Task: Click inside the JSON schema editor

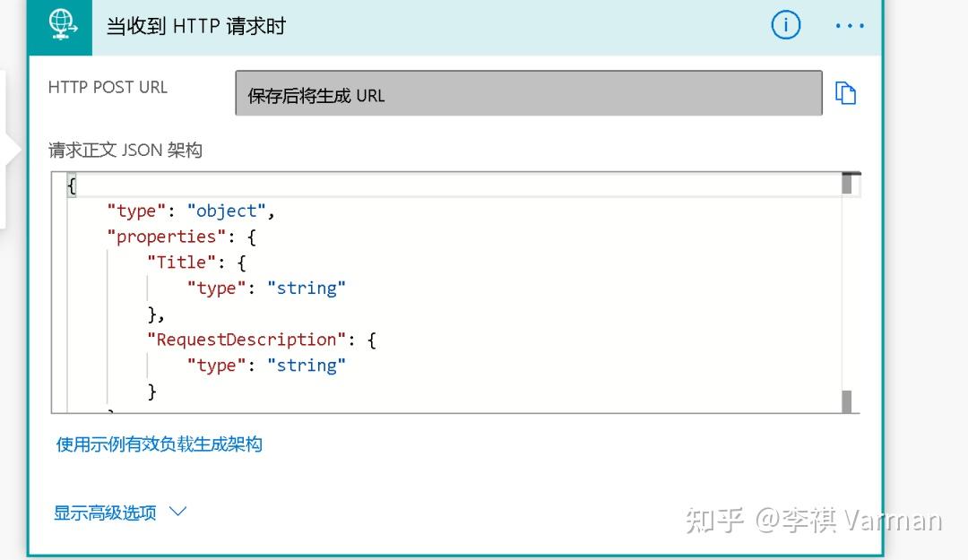Action: 448,296
